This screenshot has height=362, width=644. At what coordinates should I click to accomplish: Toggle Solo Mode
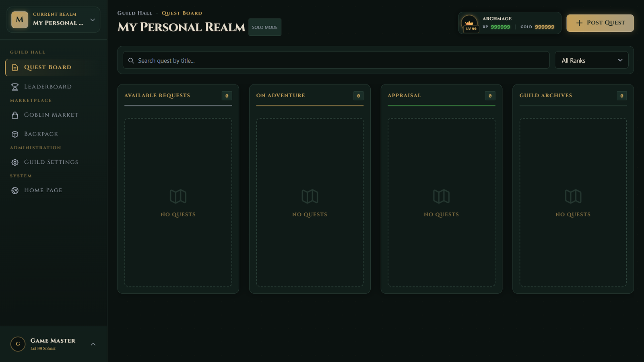[264, 27]
